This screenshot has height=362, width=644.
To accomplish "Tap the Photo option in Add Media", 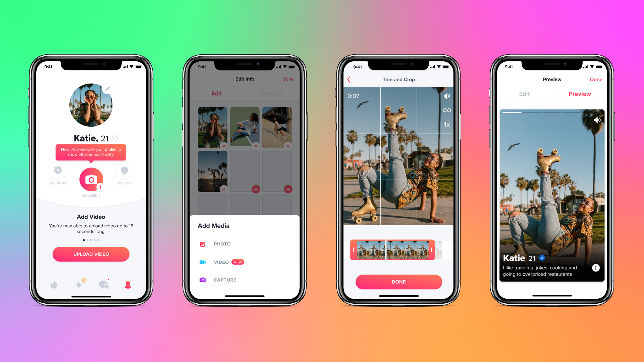I will click(x=222, y=244).
